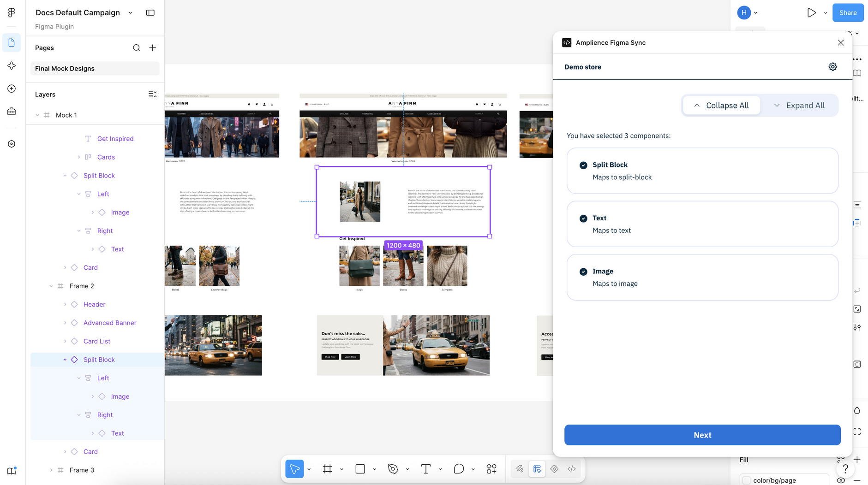Add a new page with plus icon

[x=153, y=48]
